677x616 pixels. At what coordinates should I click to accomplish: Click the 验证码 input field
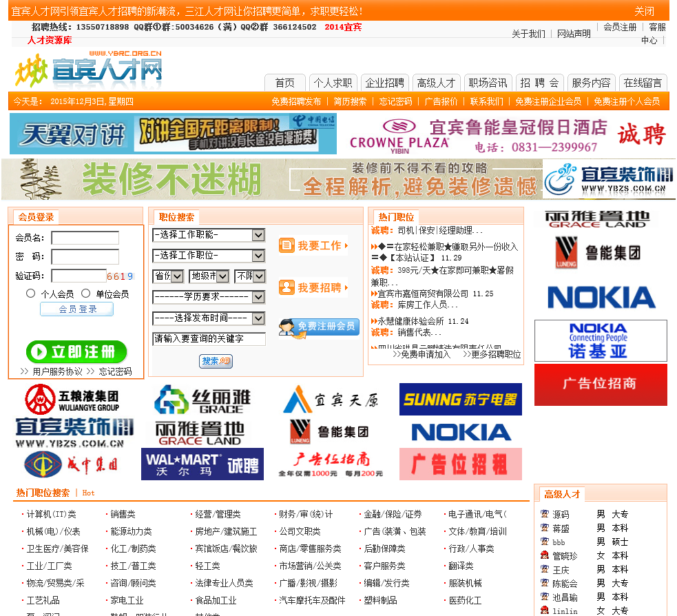79,276
